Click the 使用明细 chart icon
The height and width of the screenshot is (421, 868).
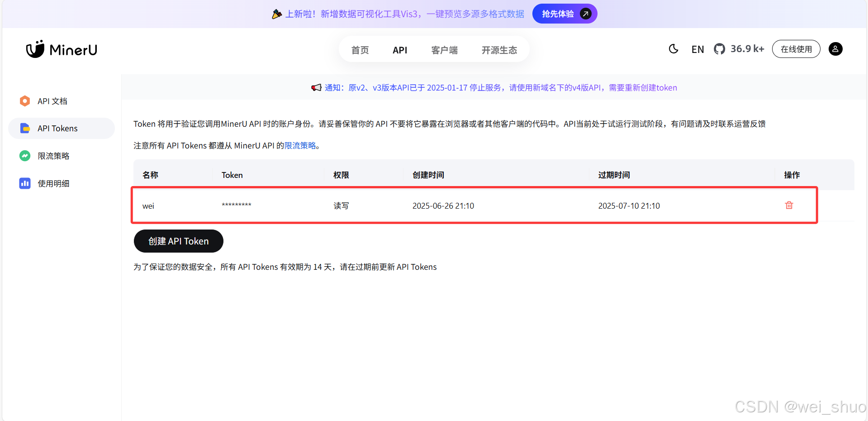tap(25, 183)
